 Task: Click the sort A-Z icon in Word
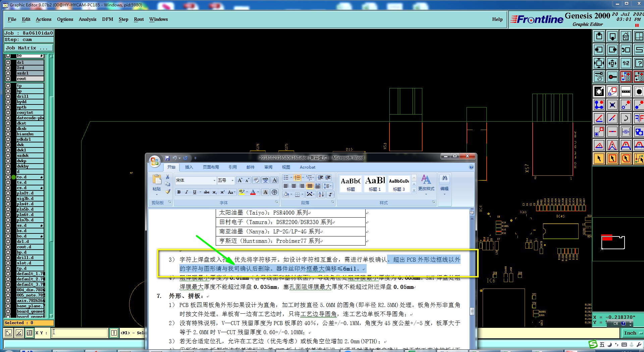tap(321, 194)
